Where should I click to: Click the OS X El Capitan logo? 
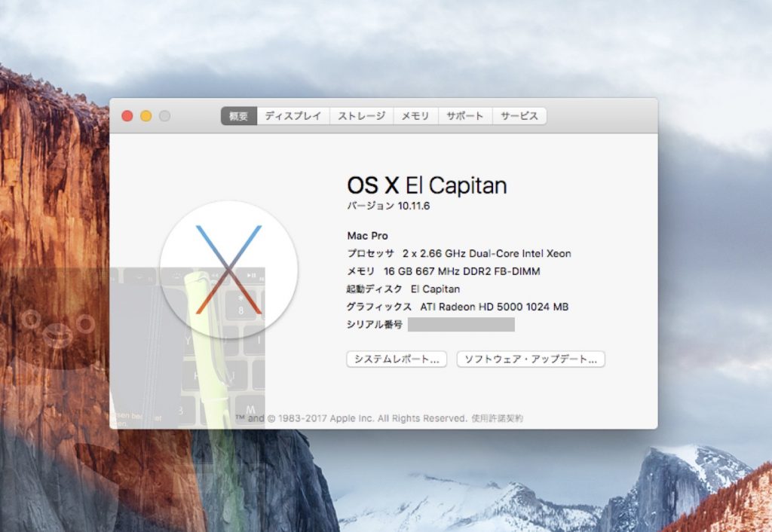pyautogui.click(x=228, y=270)
